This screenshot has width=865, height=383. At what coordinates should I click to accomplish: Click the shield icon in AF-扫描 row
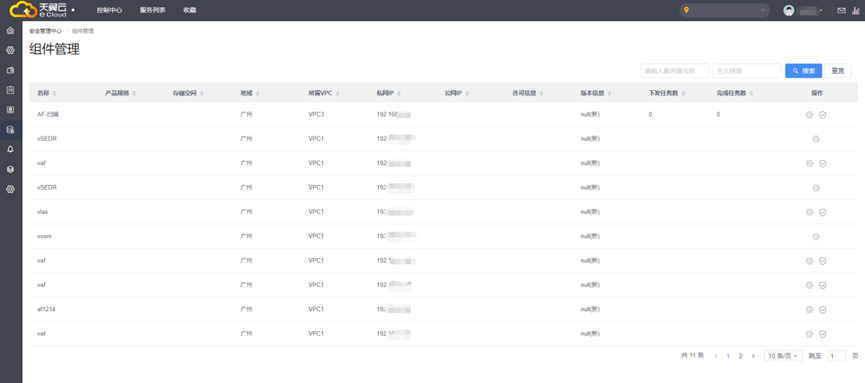pyautogui.click(x=823, y=115)
